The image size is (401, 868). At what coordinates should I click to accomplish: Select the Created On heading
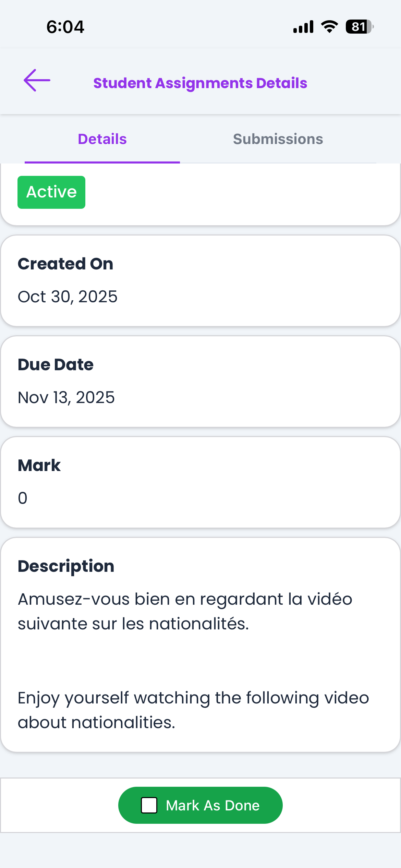65,264
